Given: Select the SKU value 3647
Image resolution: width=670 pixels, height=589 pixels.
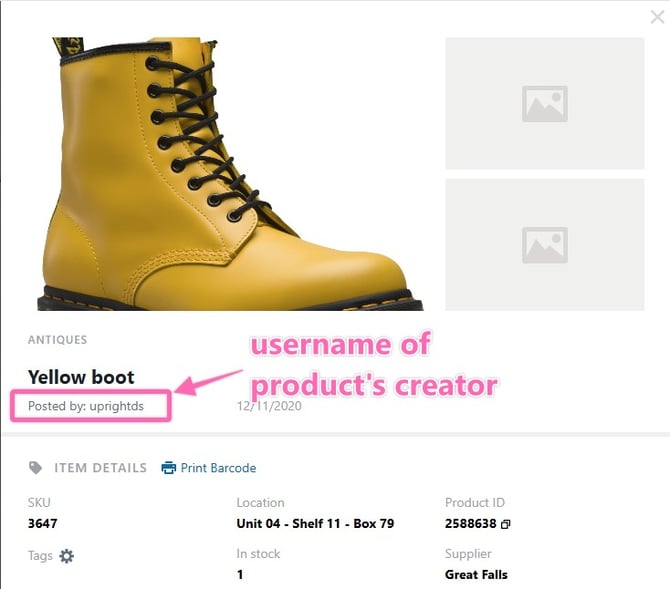Looking at the screenshot, I should pyautogui.click(x=44, y=523).
